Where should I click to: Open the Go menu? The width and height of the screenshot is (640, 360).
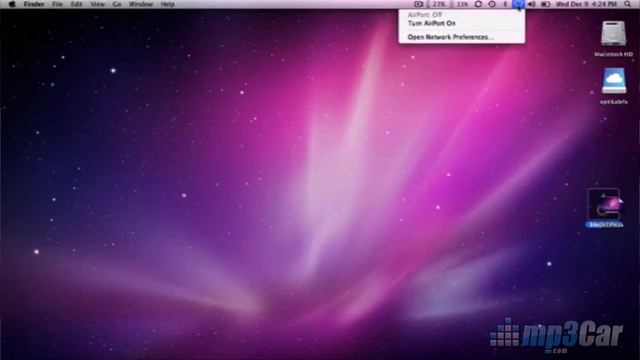coord(117,4)
